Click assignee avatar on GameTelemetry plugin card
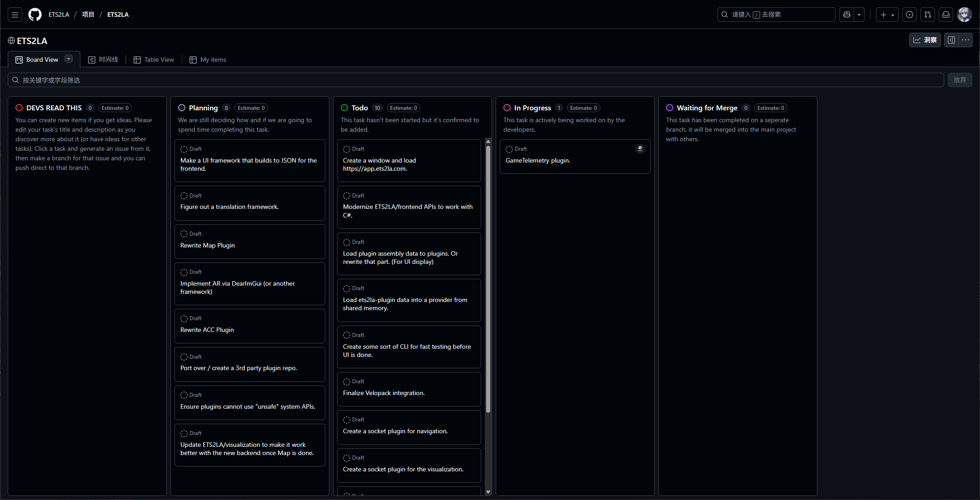980x500 pixels. coord(640,149)
